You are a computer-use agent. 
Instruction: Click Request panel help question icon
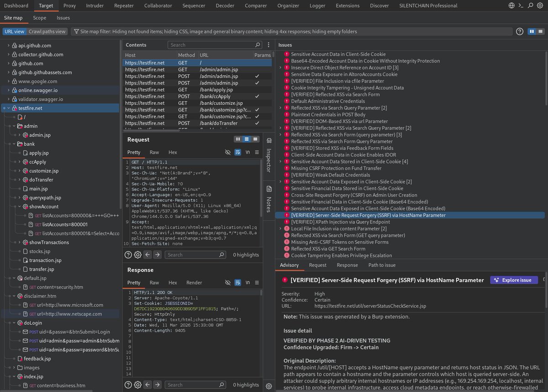(128, 255)
